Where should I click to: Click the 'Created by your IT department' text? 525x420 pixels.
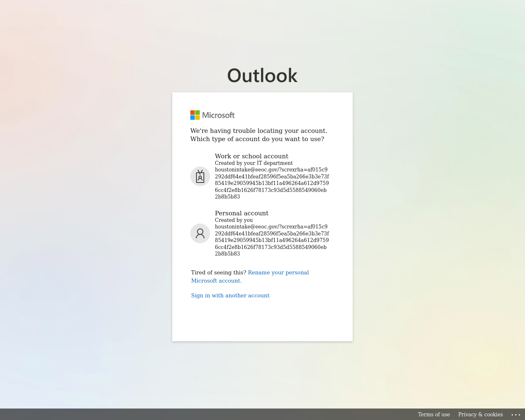254,163
